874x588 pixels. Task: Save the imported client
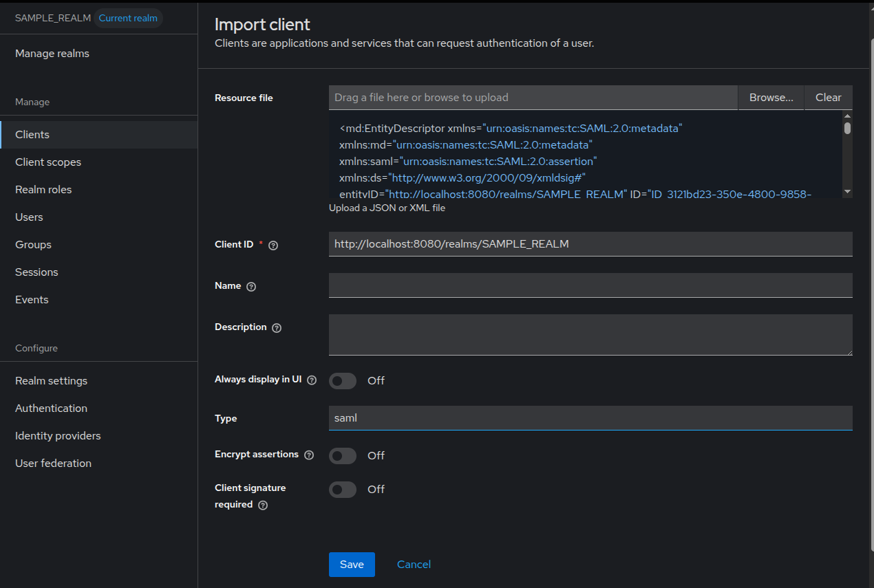[352, 565]
